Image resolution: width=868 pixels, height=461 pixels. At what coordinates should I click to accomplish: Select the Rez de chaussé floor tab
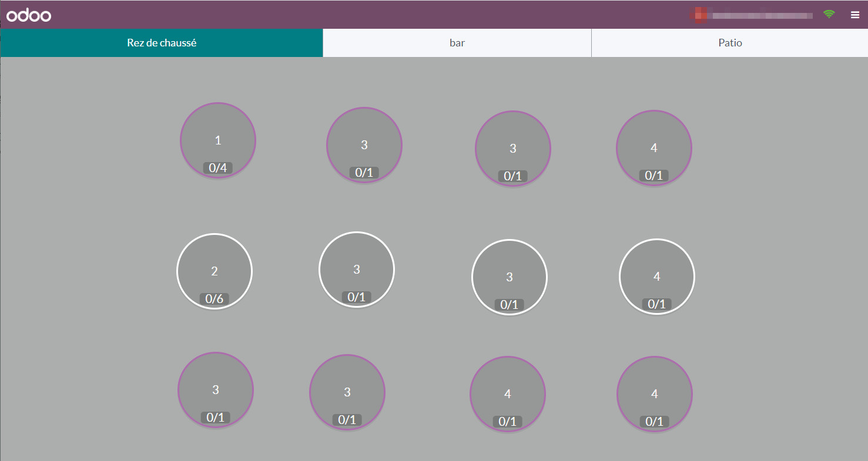coord(162,42)
